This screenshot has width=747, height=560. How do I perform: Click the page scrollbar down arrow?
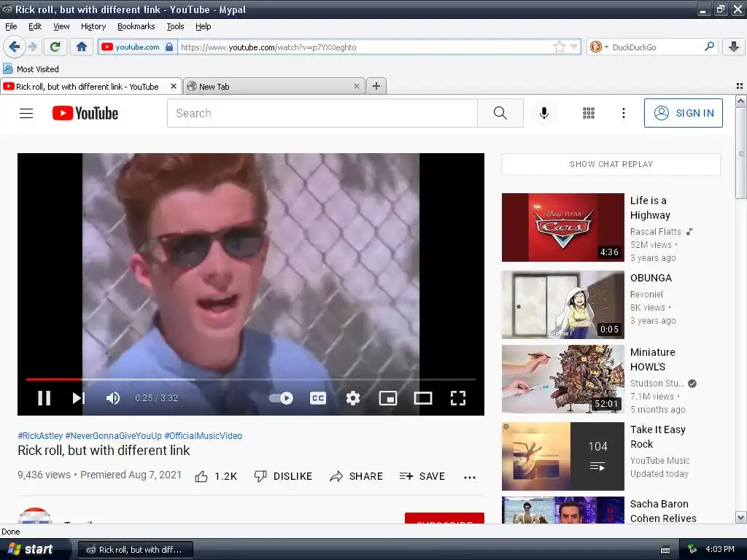pos(740,518)
